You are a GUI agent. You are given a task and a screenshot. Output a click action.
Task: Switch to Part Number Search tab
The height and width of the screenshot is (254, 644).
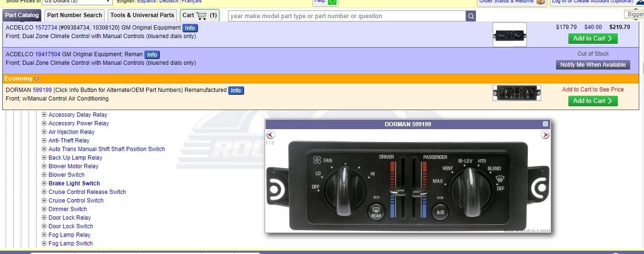point(75,15)
